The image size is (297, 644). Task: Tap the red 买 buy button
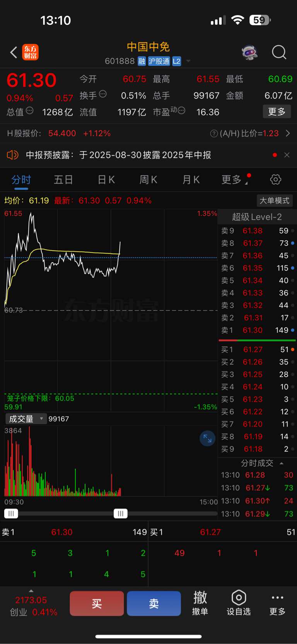click(x=97, y=603)
